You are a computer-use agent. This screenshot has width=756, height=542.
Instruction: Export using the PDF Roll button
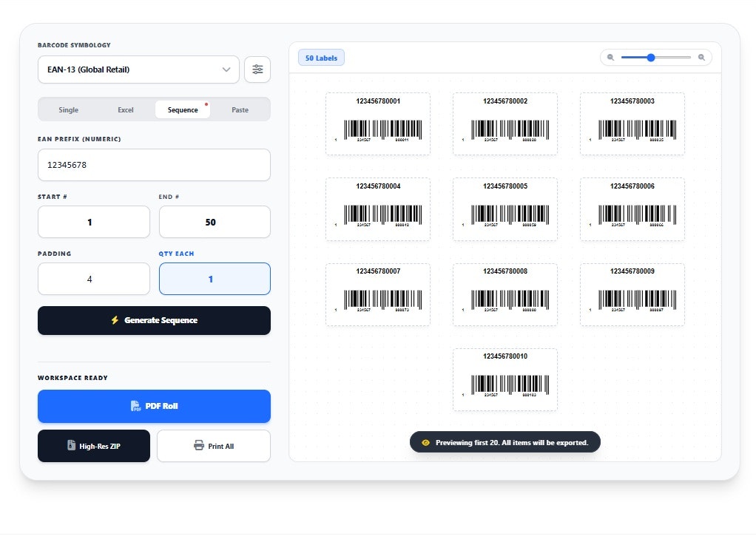click(155, 406)
